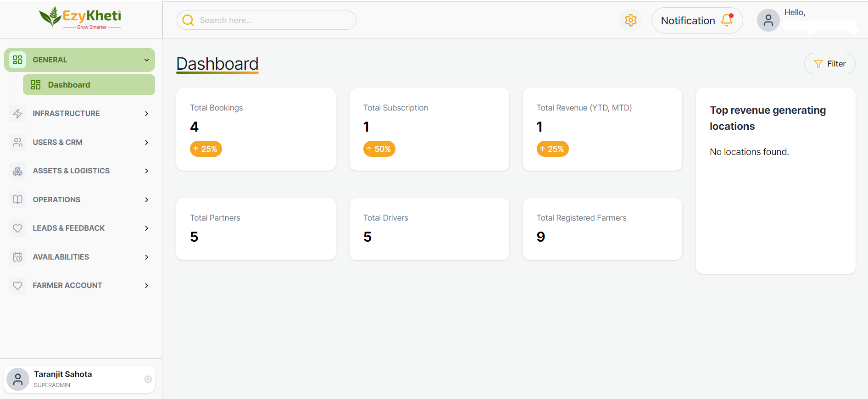Expand the Users & CRM section

[x=146, y=143]
